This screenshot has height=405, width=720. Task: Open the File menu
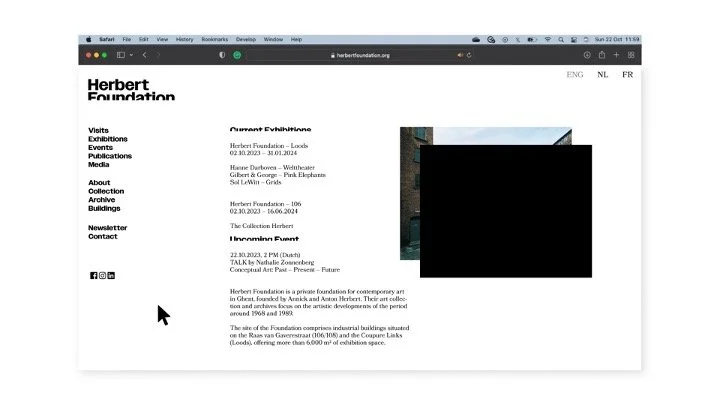click(127, 39)
